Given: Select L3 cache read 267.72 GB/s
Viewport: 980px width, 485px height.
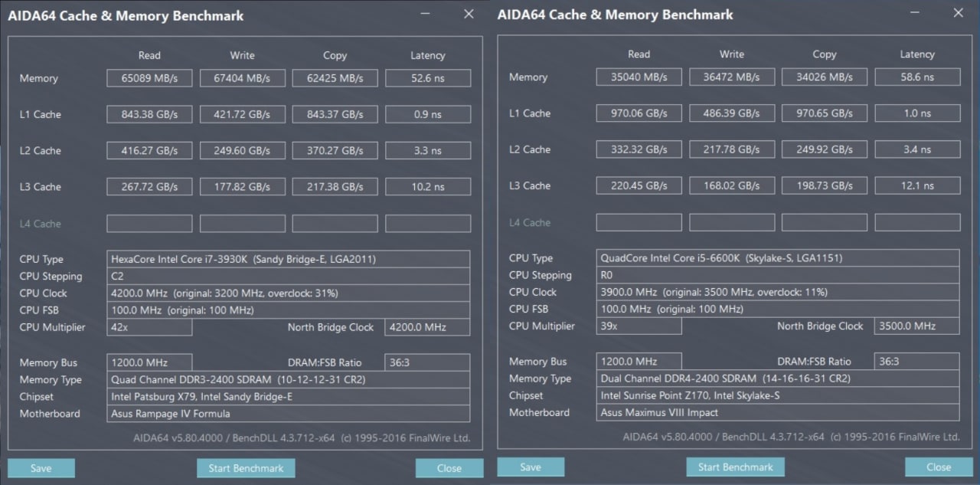Looking at the screenshot, I should click(x=149, y=186).
